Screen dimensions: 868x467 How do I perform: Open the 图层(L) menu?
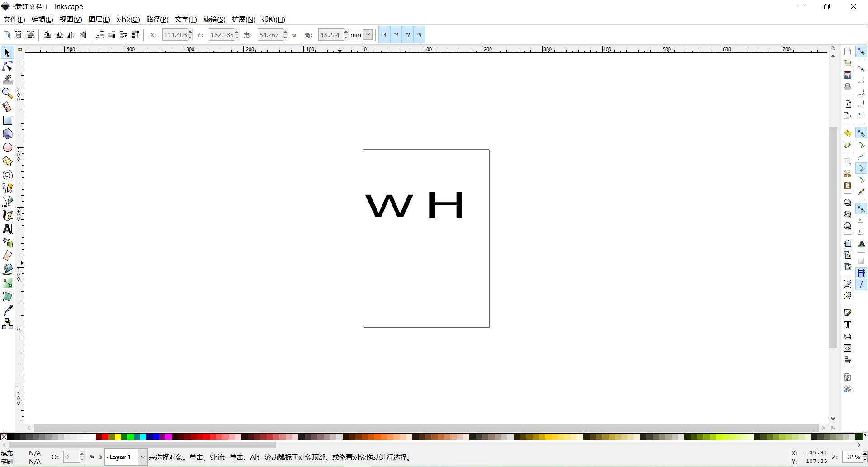(99, 19)
